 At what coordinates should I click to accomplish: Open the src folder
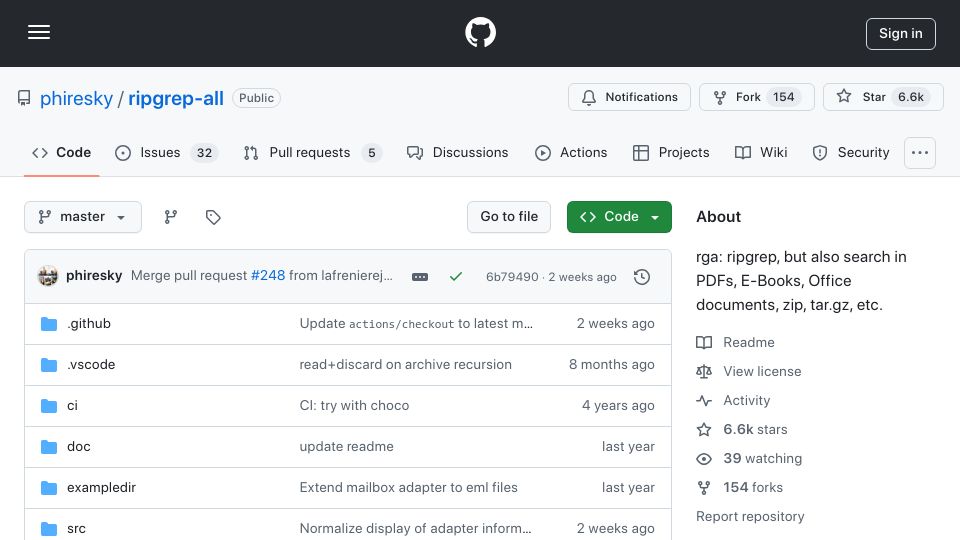pyautogui.click(x=77, y=529)
